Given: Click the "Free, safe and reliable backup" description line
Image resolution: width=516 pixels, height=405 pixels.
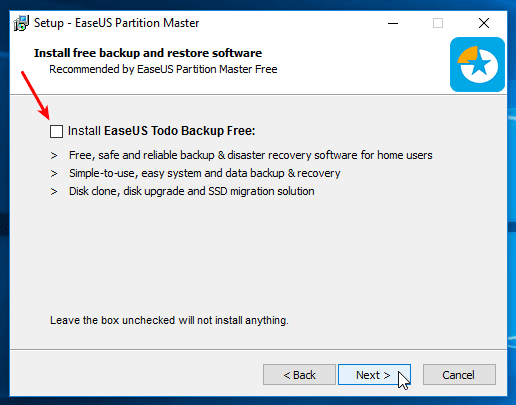Looking at the screenshot, I should coord(251,155).
